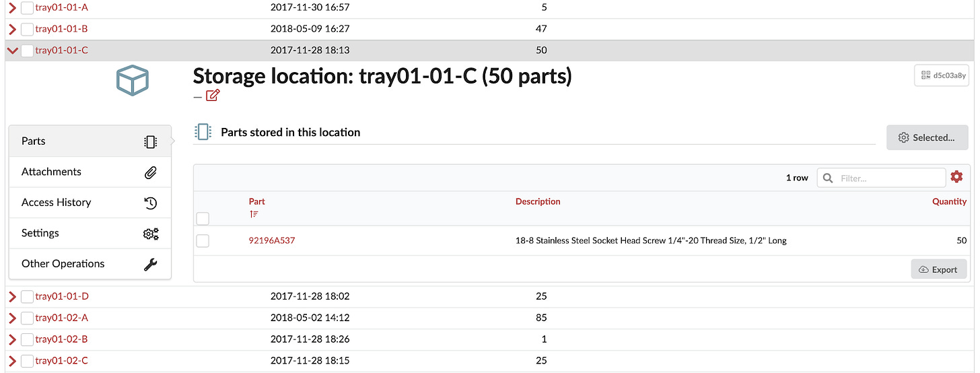Open part link 92196A537

pyautogui.click(x=272, y=240)
